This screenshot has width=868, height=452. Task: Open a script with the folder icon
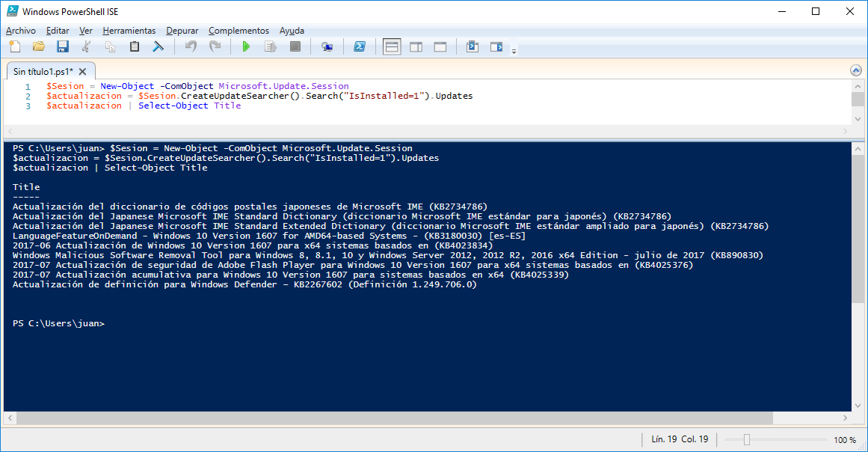click(38, 46)
